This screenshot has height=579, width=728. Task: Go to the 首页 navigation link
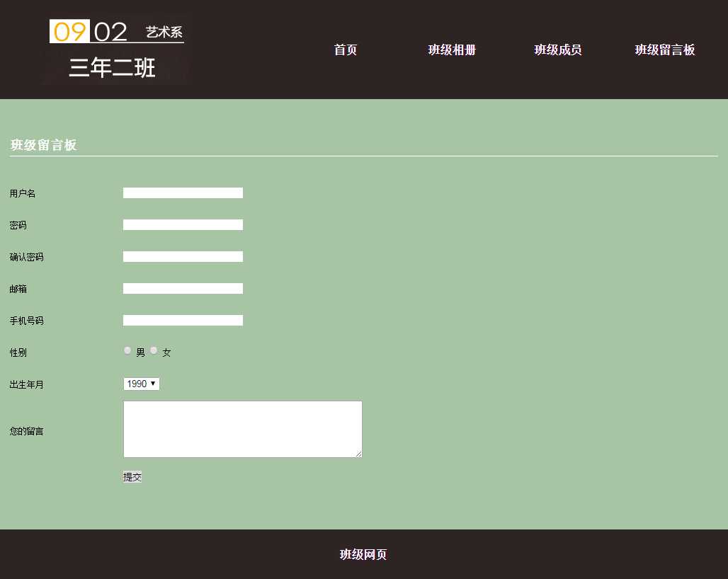345,50
